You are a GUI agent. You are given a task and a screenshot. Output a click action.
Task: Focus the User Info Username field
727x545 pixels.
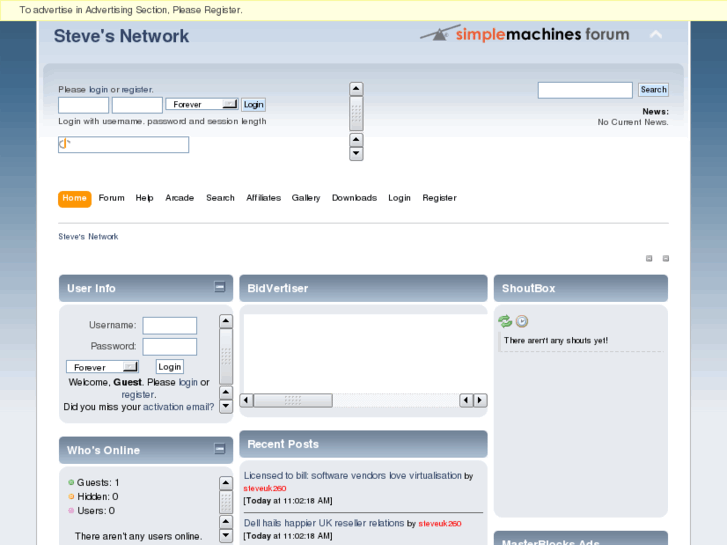[x=170, y=326]
